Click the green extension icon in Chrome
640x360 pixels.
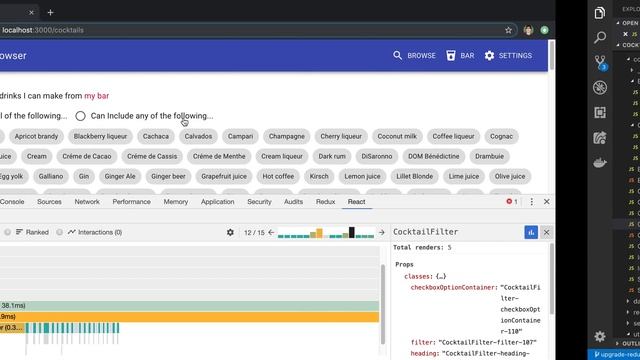tap(544, 30)
